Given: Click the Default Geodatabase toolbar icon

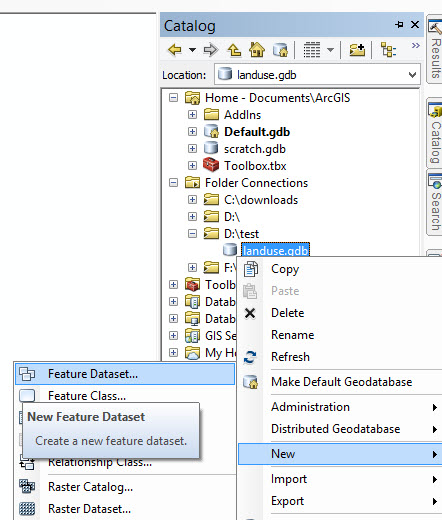Looking at the screenshot, I should tap(280, 50).
